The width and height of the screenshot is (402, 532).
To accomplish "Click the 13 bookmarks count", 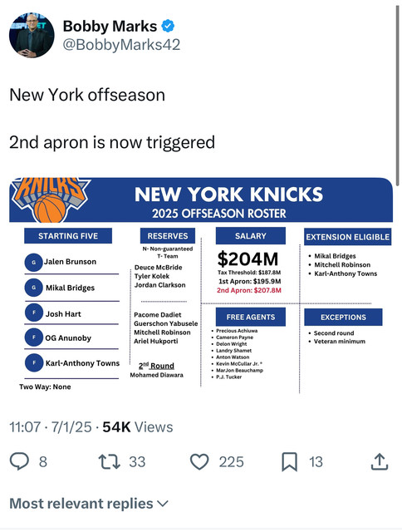I will click(316, 462).
